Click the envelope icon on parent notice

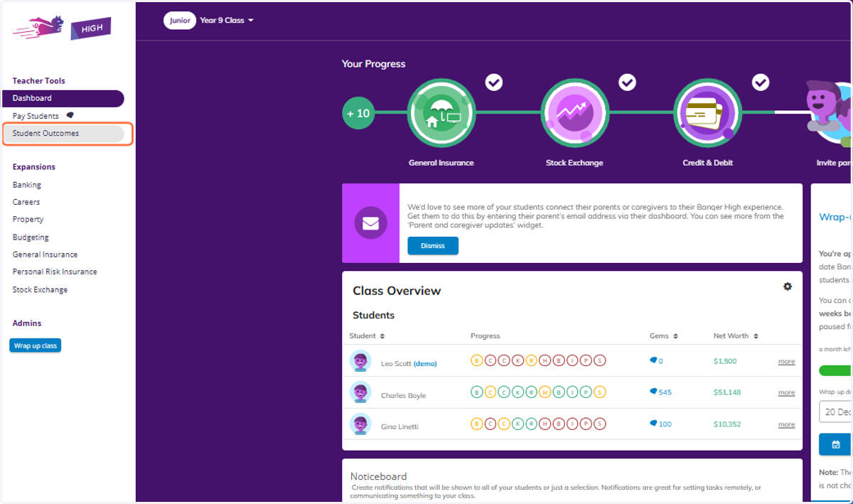coord(370,223)
